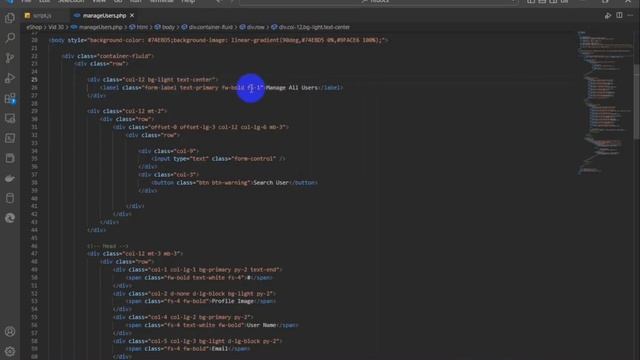
Task: Click the body style attribute on line 20
Action: [226, 40]
